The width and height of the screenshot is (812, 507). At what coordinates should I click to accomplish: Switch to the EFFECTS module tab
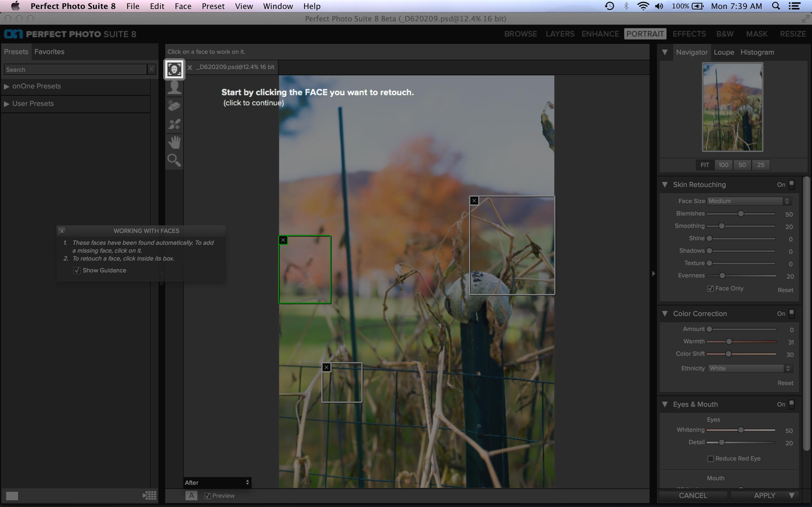coord(689,34)
